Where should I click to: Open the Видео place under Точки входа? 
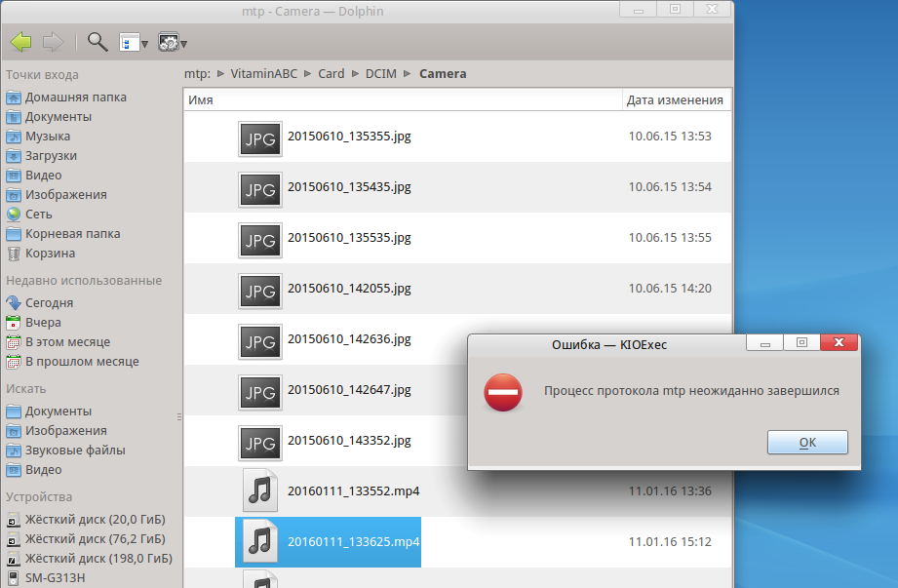coord(34,176)
